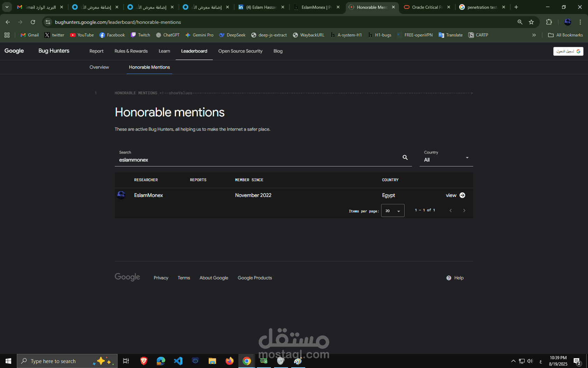The width and height of the screenshot is (588, 368).
Task: Open the browser zoom magnifier icon
Action: (x=520, y=22)
